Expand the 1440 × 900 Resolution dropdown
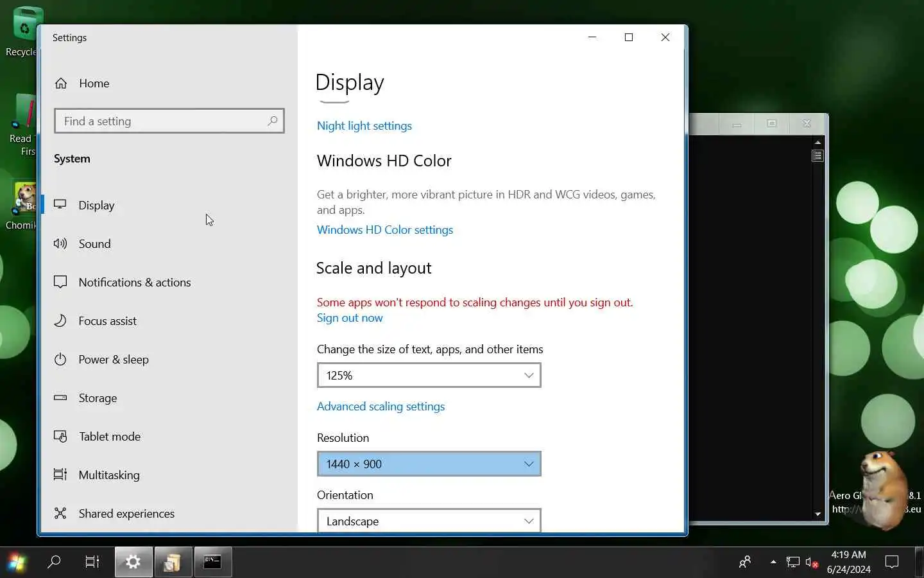Viewport: 924px width, 578px height. pyautogui.click(x=429, y=464)
